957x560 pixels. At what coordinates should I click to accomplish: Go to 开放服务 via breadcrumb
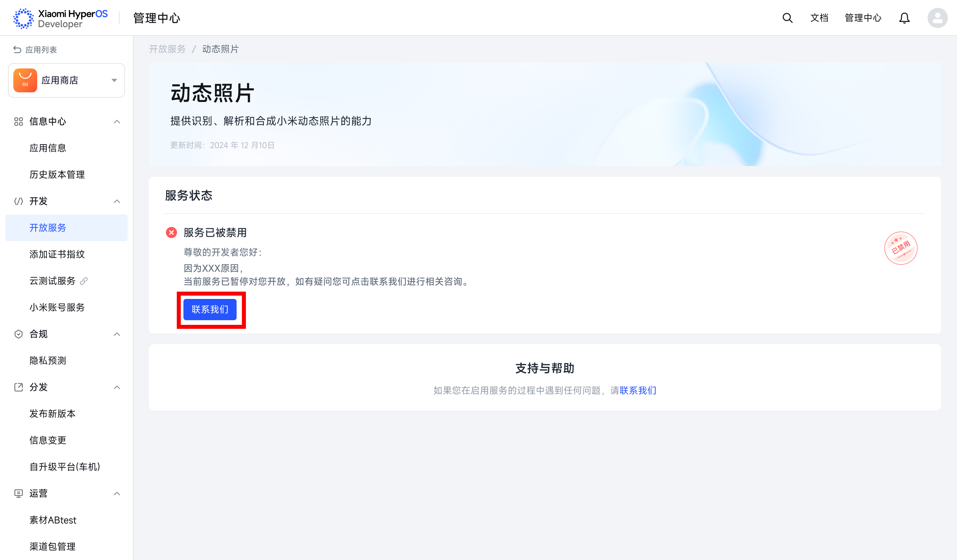(x=167, y=49)
